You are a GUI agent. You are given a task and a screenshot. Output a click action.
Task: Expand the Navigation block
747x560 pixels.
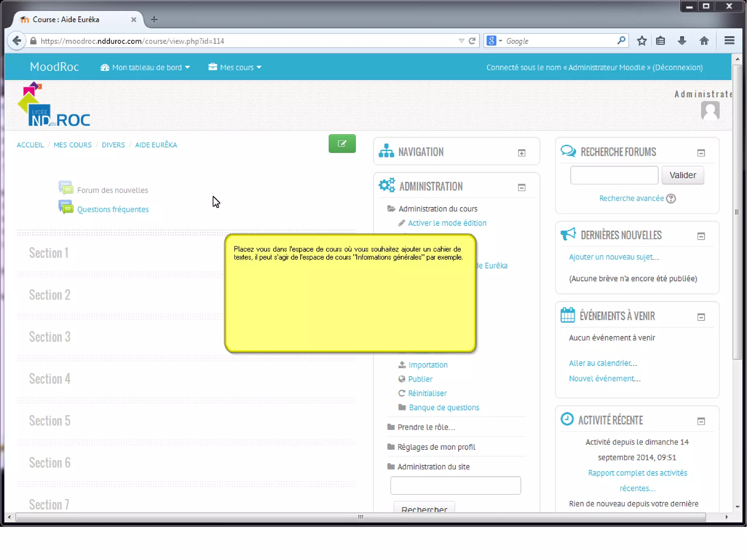tap(522, 153)
